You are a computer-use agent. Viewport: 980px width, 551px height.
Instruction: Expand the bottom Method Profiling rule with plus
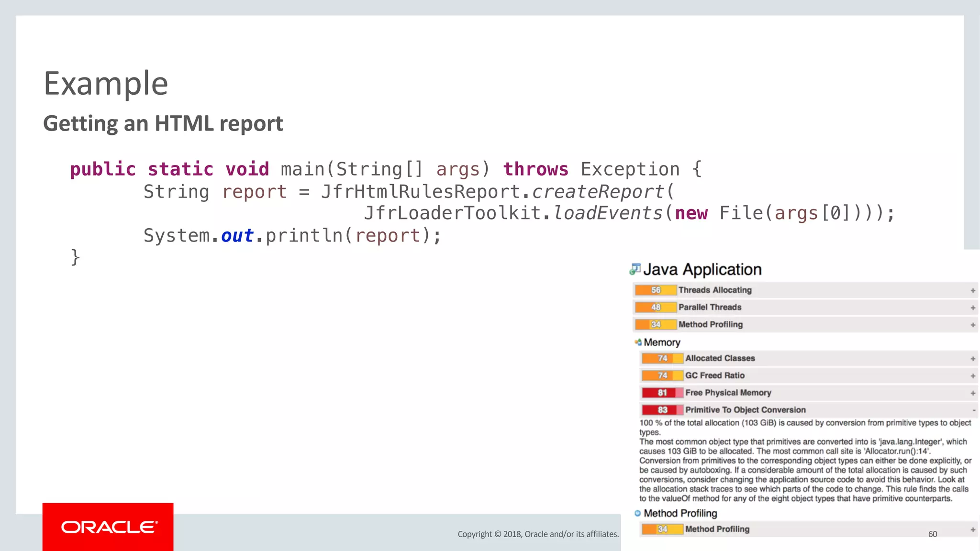pyautogui.click(x=973, y=529)
